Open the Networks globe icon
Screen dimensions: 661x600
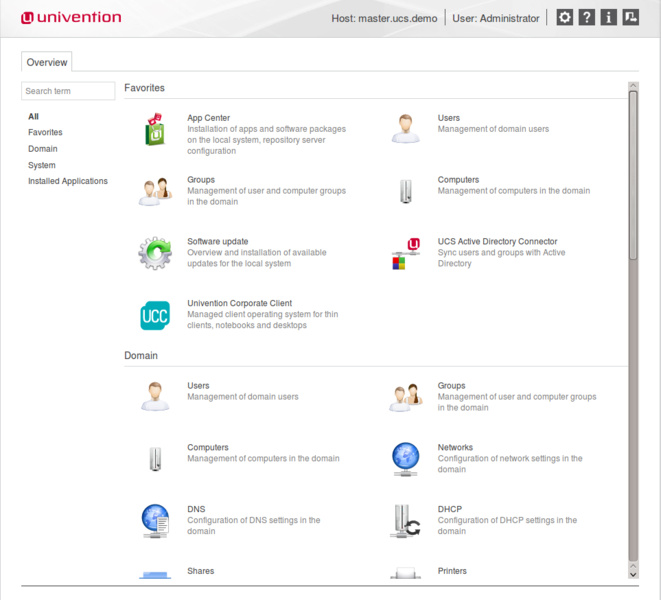[x=405, y=459]
